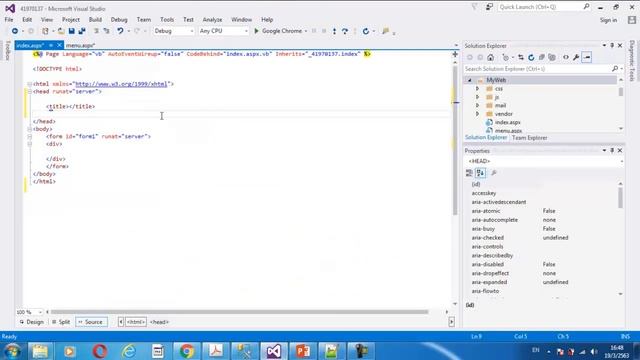Click the New Project toolbar icon
Image resolution: width=640 pixels, height=360 pixels.
pyautogui.click(x=45, y=31)
